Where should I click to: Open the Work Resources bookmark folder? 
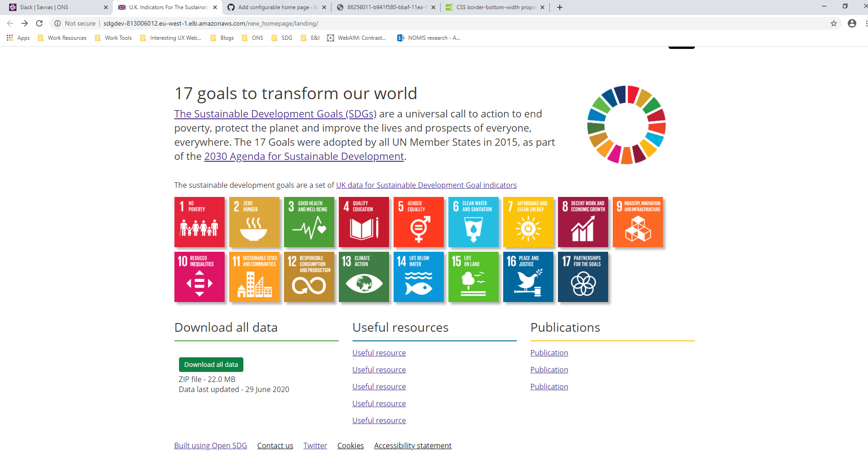62,38
